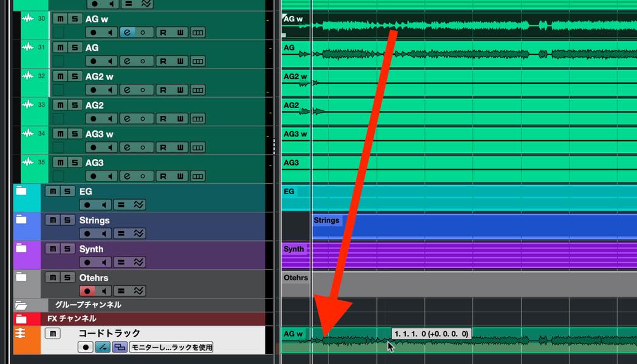This screenshot has height=364, width=637.
Task: Toggle group editing on EG folder
Action: click(121, 205)
